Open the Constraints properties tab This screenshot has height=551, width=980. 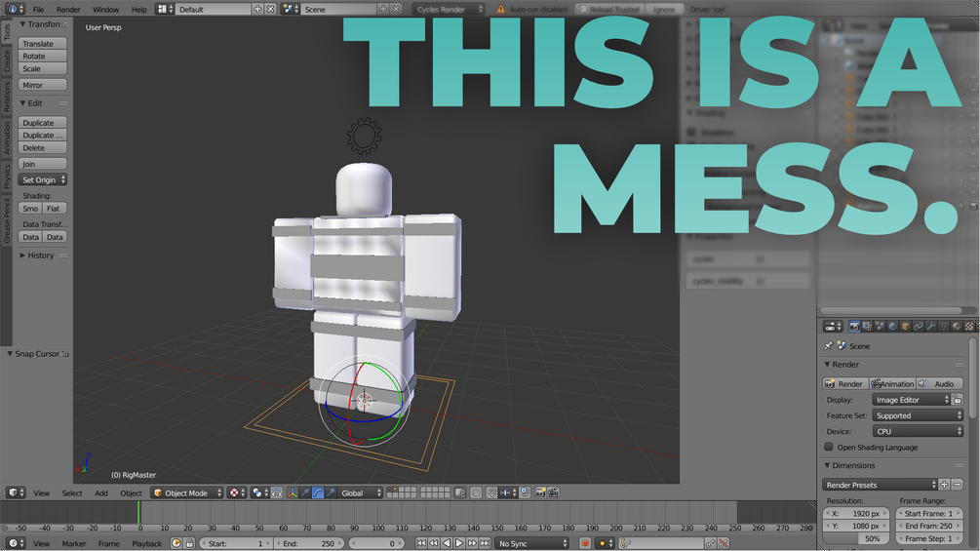point(919,326)
